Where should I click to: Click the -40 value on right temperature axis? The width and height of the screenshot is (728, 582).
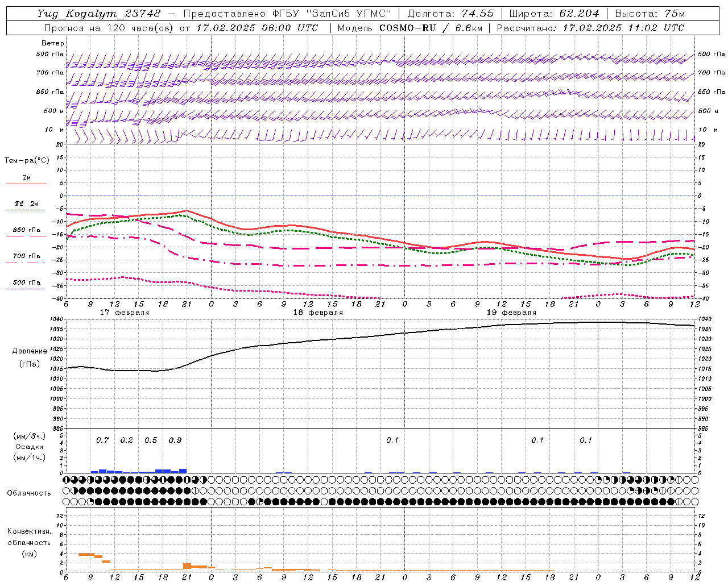click(x=703, y=299)
